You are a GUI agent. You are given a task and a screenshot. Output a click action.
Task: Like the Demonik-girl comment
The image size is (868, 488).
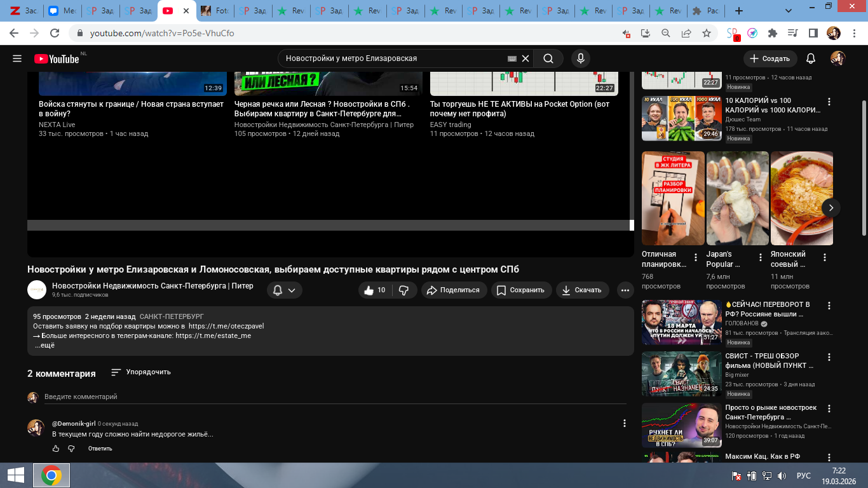pos(56,449)
